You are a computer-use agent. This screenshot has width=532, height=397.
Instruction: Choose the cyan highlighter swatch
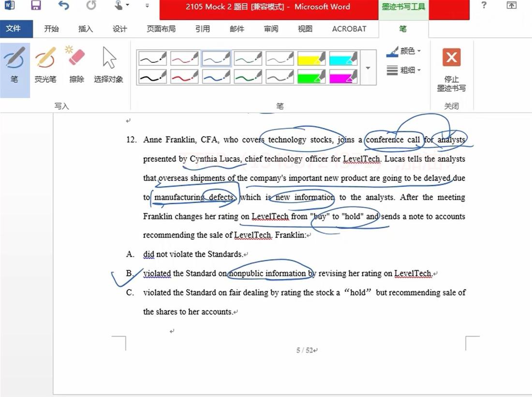pyautogui.click(x=343, y=59)
